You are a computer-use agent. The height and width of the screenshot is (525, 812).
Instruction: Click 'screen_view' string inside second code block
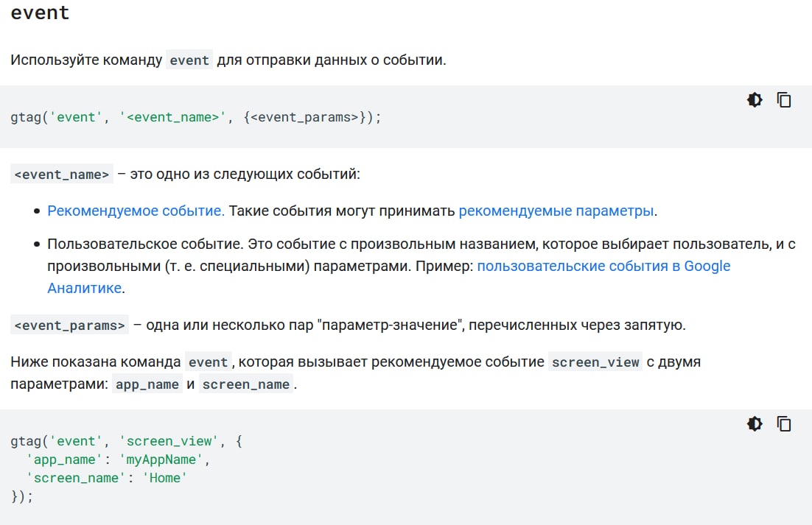pos(173,441)
